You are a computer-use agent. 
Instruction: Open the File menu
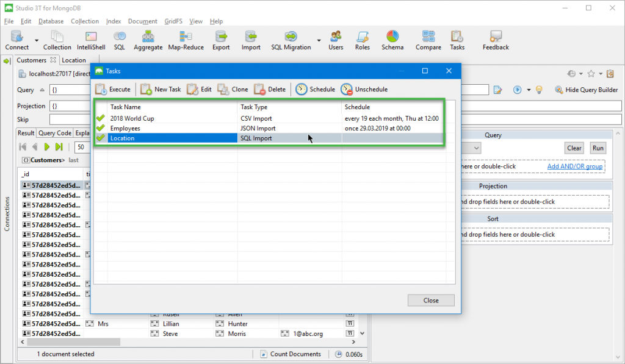tap(9, 21)
